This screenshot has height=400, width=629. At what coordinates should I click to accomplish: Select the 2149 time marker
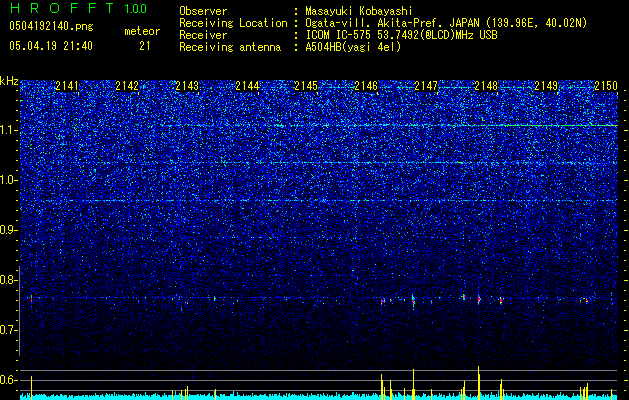(546, 86)
